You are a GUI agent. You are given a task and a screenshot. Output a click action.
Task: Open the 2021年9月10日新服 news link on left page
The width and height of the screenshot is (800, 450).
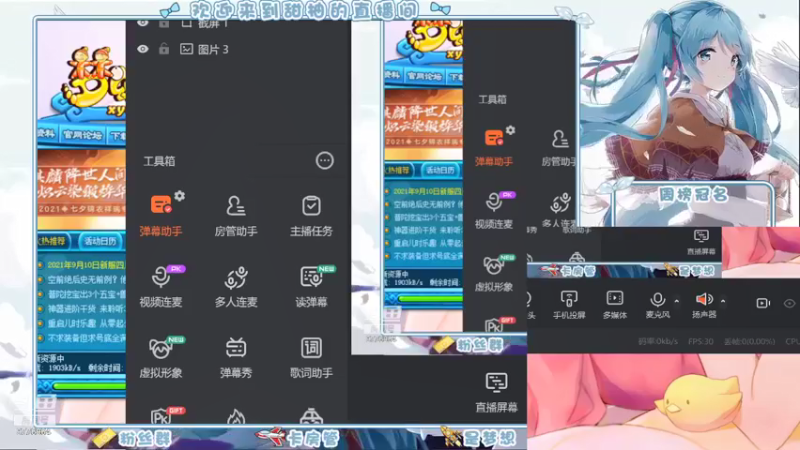[85, 265]
